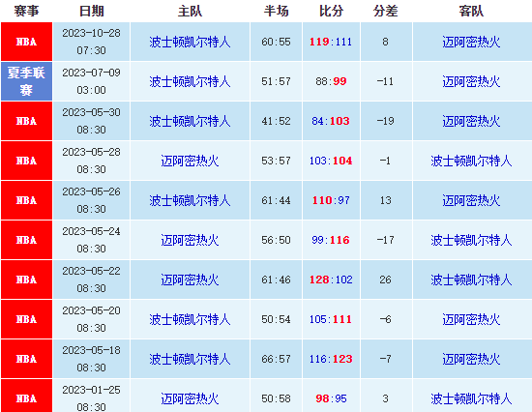Image resolution: width=532 pixels, height=412 pixels.
Task: Select the 2023-05-30 08:30 date cell
Action: [91, 121]
